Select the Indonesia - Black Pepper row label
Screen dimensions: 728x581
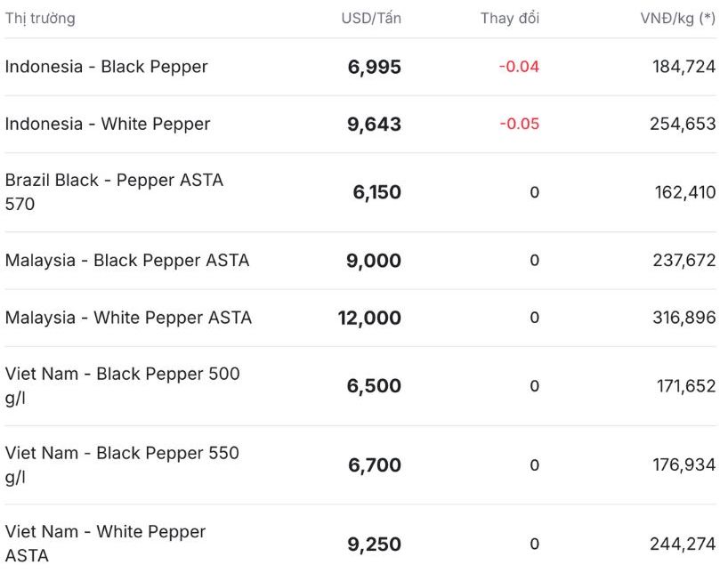(107, 67)
